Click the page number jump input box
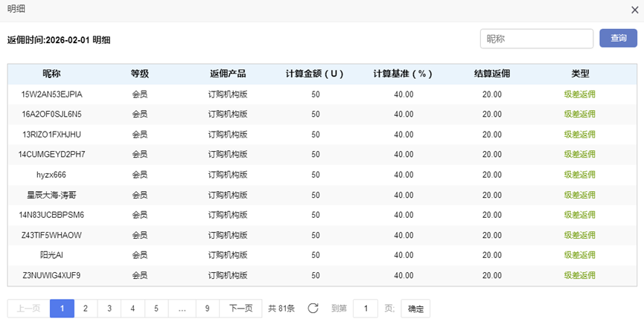644x322 pixels. click(x=365, y=309)
